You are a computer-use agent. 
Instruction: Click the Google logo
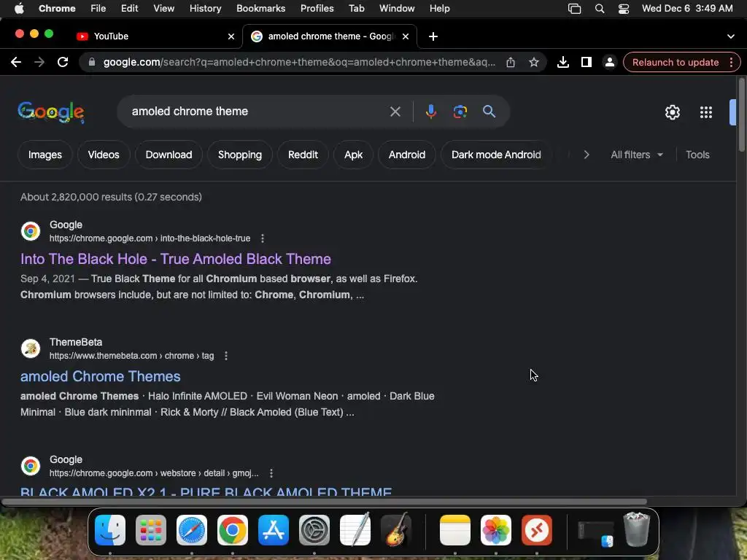coord(51,112)
